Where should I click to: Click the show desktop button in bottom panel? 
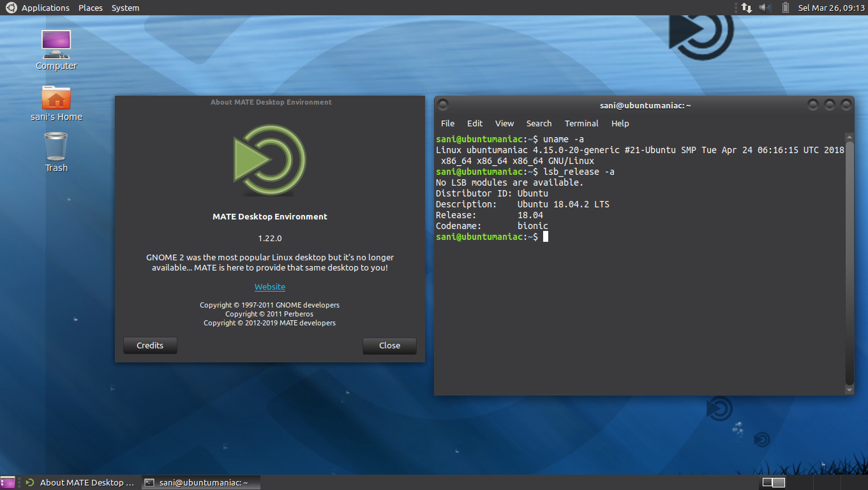click(8, 482)
